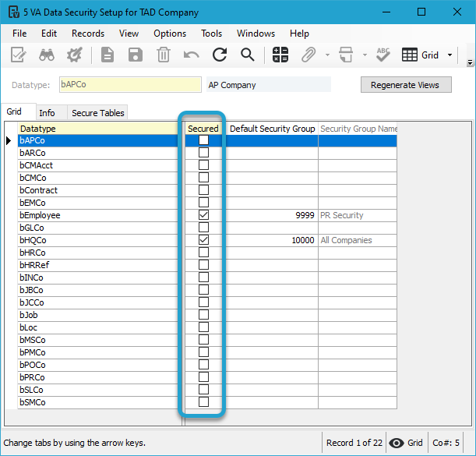Enable Secured for bPRCo
This screenshot has height=456, width=476.
point(203,377)
